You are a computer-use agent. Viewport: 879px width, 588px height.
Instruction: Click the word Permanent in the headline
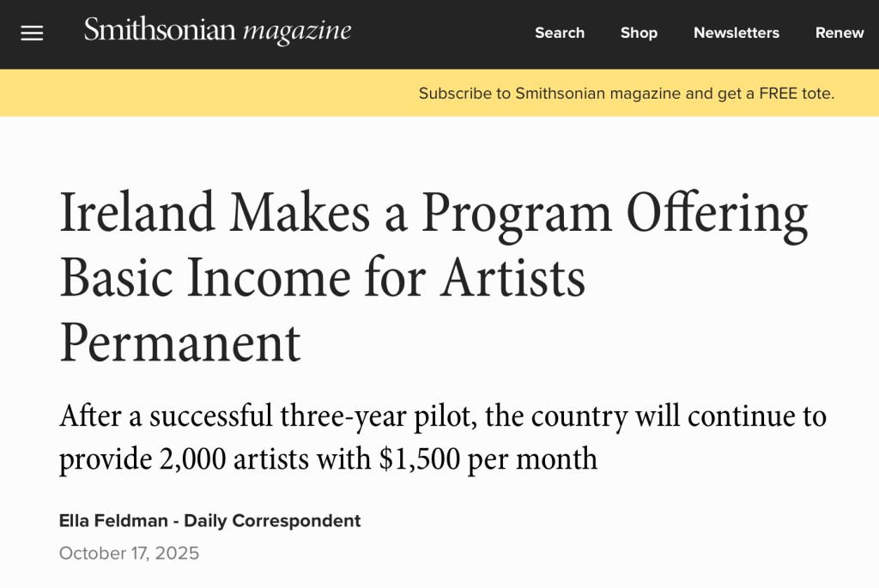pos(180,342)
